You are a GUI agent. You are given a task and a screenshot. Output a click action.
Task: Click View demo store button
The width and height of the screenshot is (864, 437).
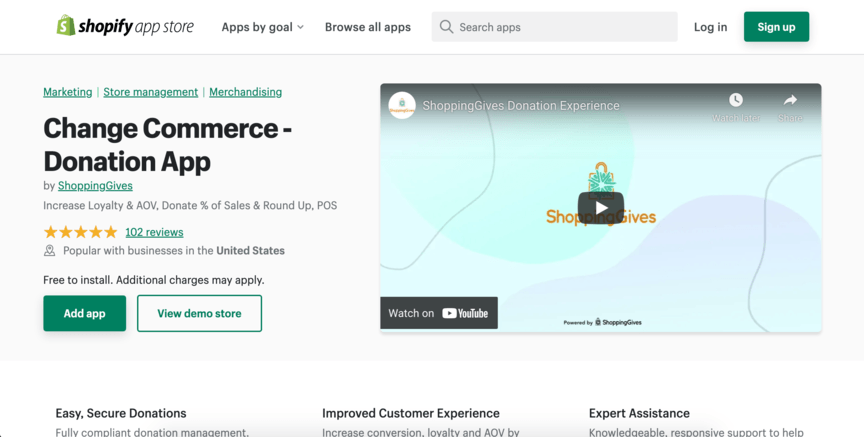(199, 314)
